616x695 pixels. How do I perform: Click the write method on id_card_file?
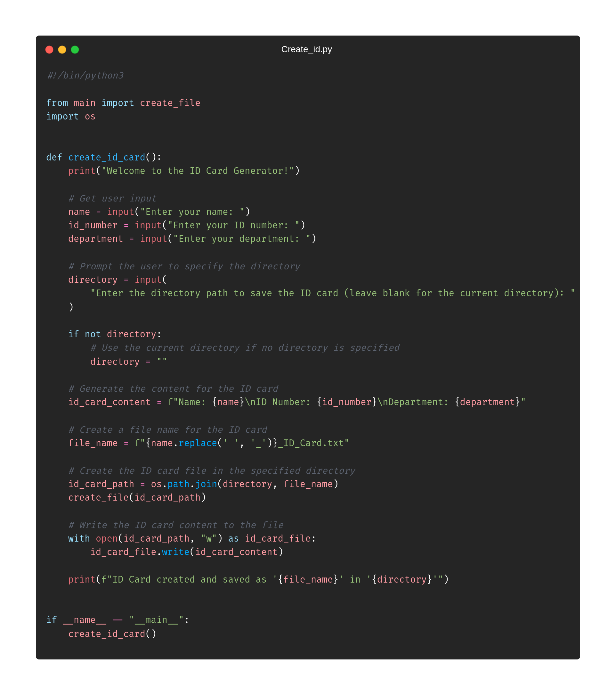click(175, 552)
